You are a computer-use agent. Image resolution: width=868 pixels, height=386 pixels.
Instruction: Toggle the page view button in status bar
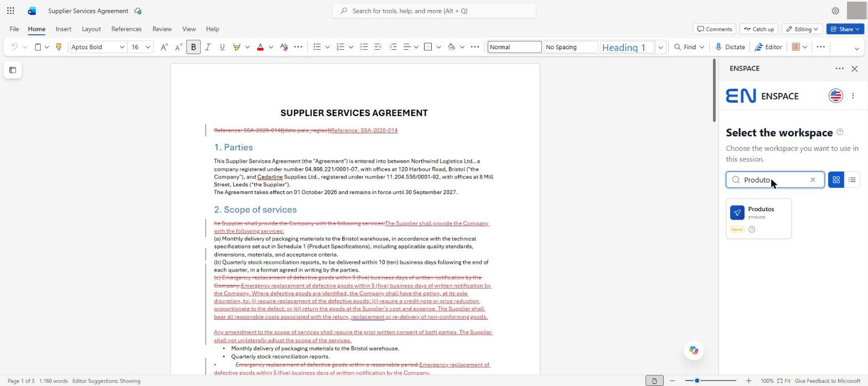(654, 380)
